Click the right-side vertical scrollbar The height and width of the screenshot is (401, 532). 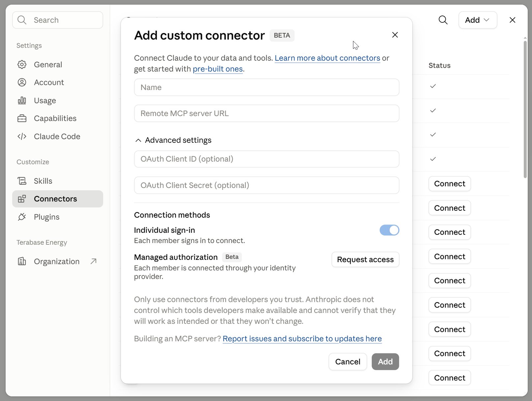[525, 109]
